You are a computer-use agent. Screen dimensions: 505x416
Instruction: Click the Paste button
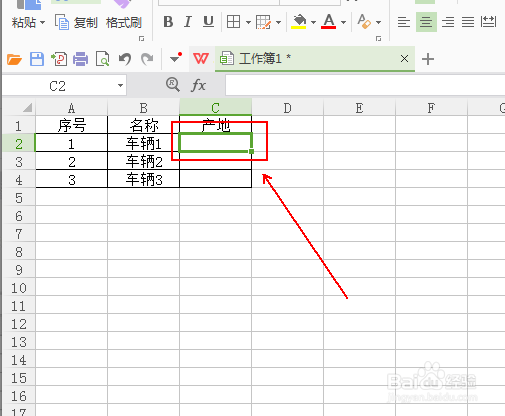[24, 23]
